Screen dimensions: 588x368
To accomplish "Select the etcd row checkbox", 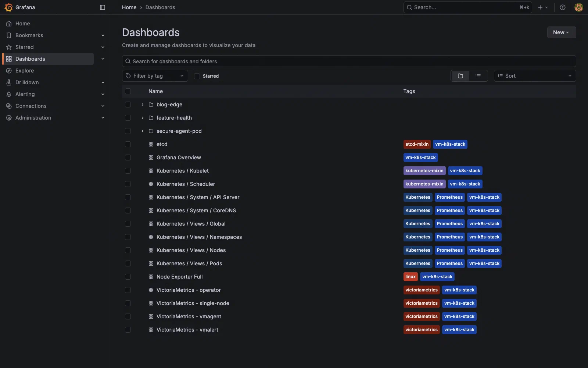I will 128,144.
